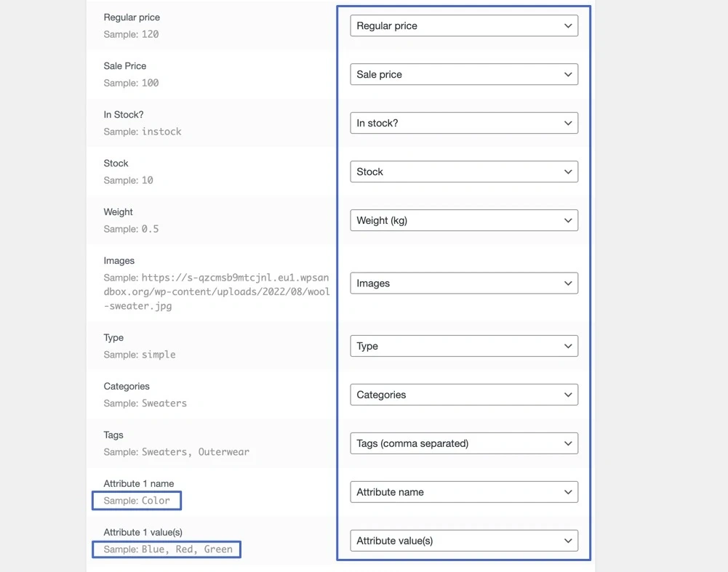Click the 'Sample: instock' text

click(x=143, y=132)
